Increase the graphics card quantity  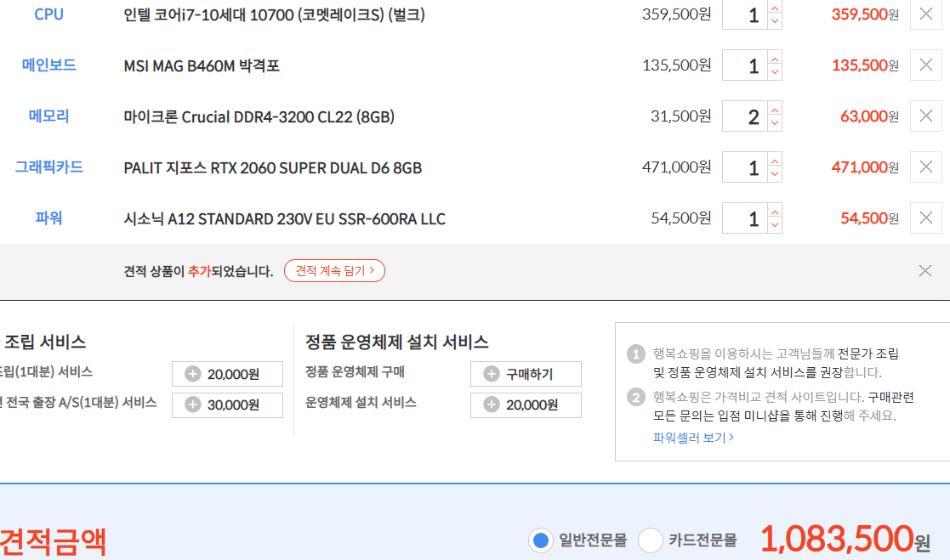(x=774, y=160)
